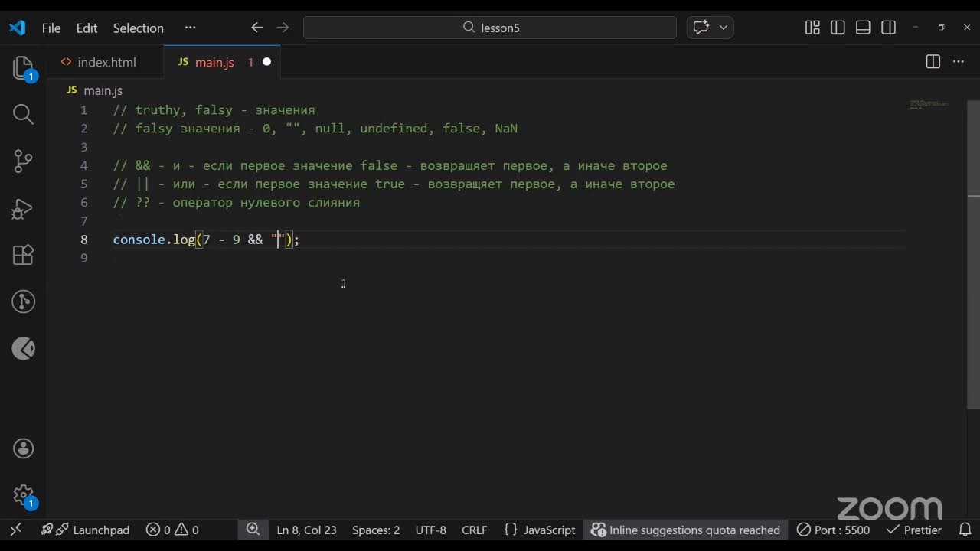Open the Source Control view
Screen dimensions: 980x551
[23, 161]
